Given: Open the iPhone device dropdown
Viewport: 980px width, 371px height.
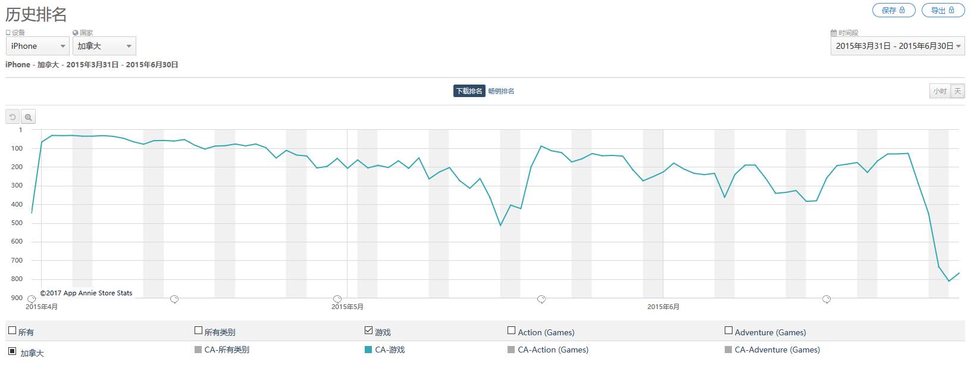Looking at the screenshot, I should [x=37, y=46].
